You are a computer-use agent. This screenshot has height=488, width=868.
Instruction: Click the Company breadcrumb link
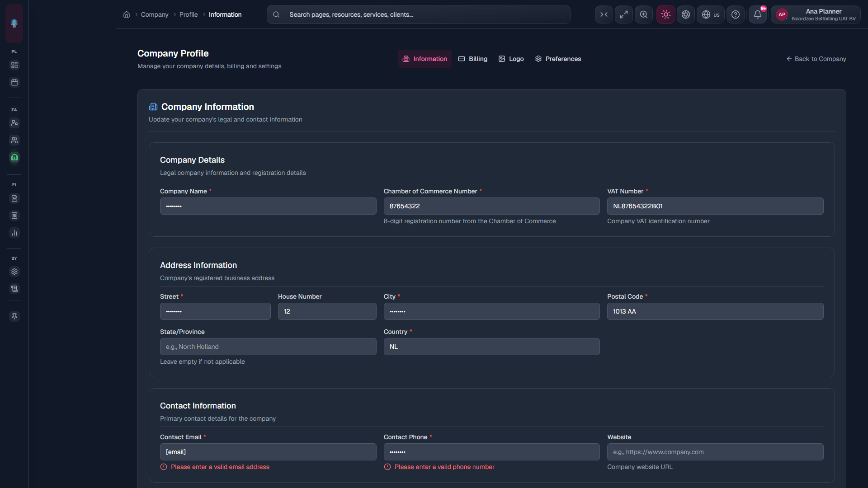155,14
